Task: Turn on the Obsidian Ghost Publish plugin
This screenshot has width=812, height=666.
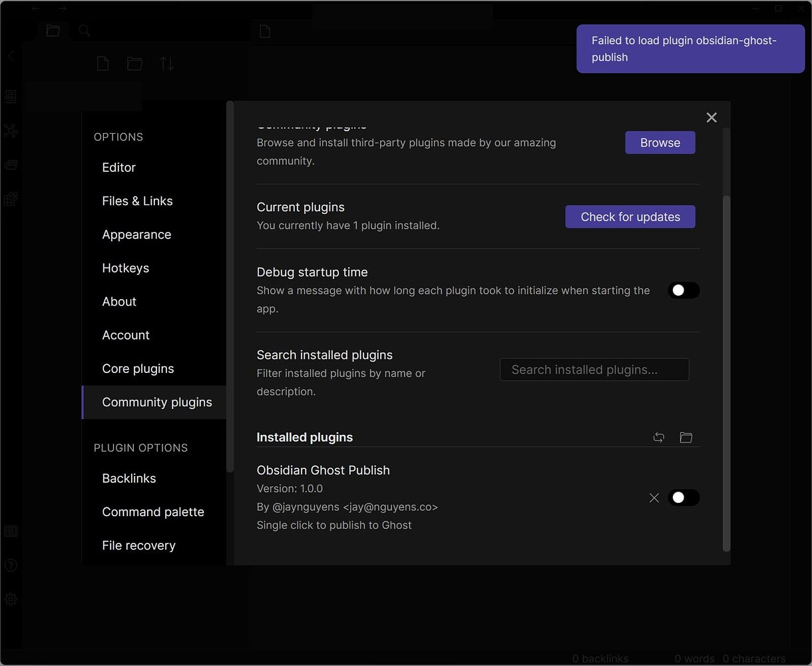Action: click(684, 498)
